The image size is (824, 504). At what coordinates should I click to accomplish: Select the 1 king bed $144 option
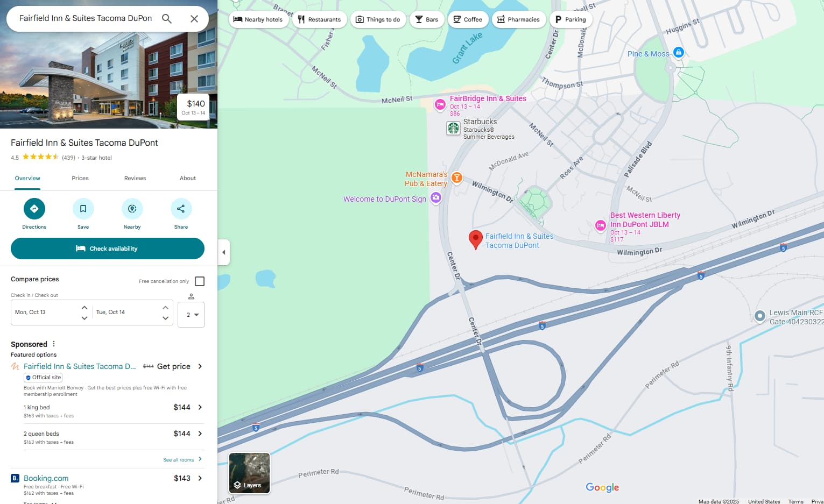114,411
